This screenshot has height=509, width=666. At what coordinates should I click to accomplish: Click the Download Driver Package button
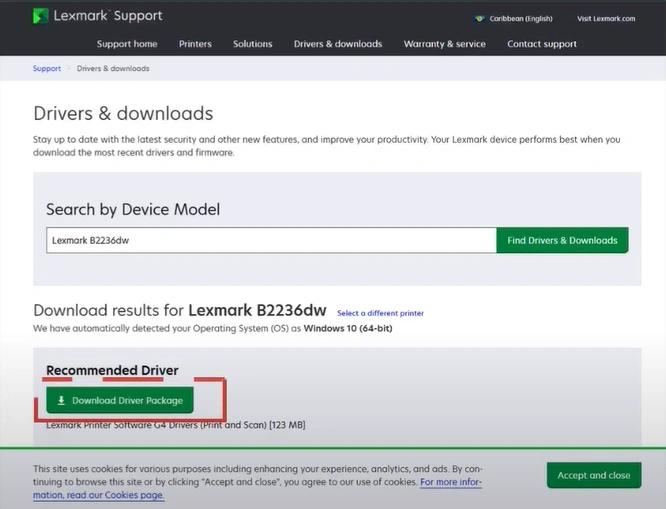(120, 401)
